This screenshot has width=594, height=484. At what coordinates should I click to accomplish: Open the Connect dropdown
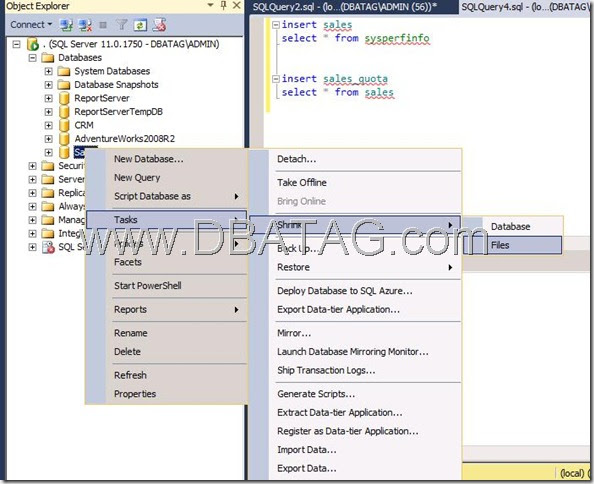pyautogui.click(x=31, y=25)
